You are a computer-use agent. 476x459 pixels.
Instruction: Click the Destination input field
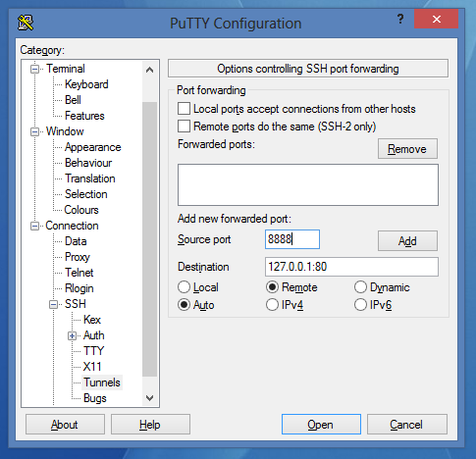click(x=351, y=267)
